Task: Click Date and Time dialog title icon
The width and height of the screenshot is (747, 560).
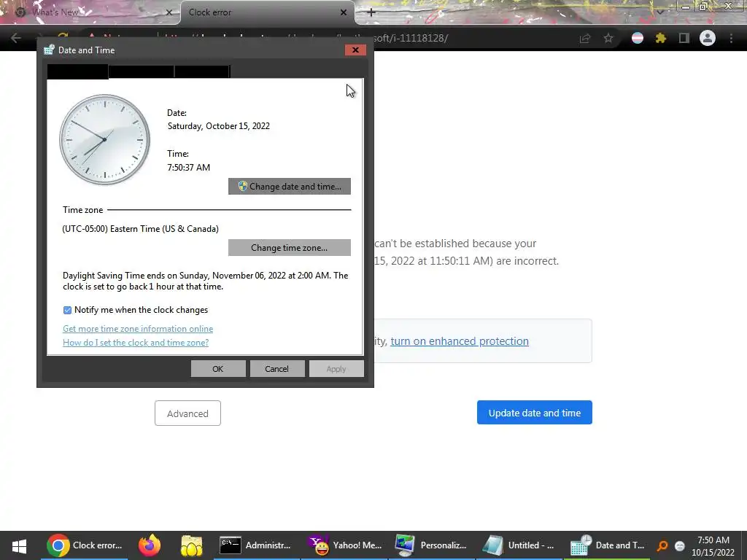Action: [x=49, y=50]
